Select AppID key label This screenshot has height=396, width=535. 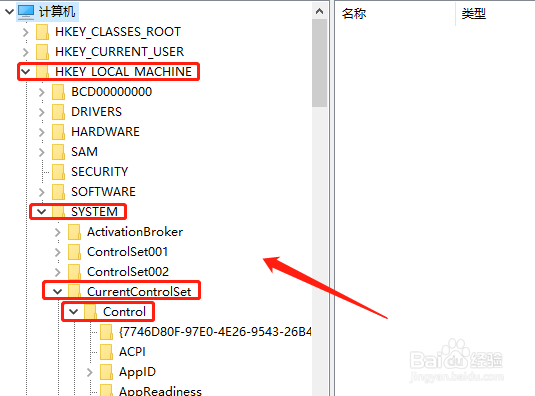pyautogui.click(x=137, y=372)
